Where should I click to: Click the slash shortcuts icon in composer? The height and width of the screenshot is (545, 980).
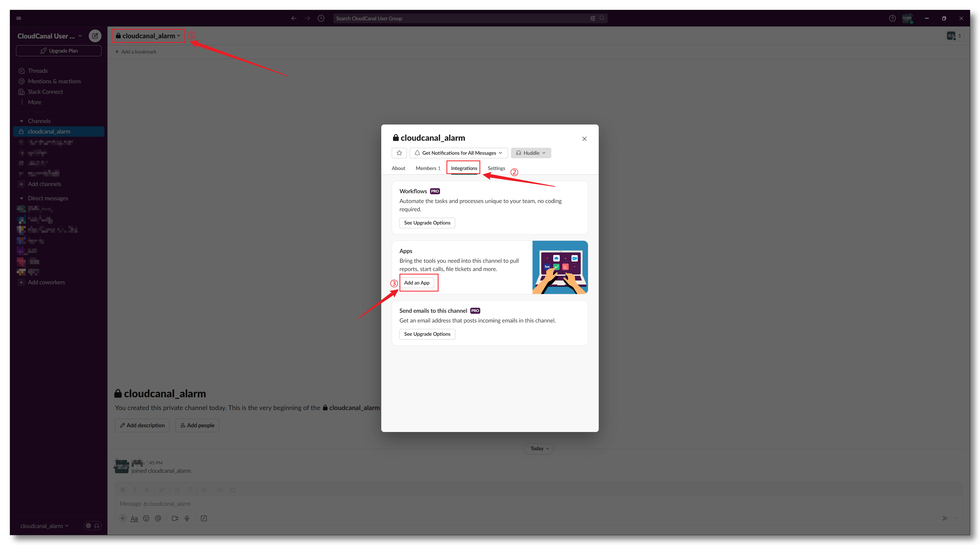pyautogui.click(x=203, y=518)
